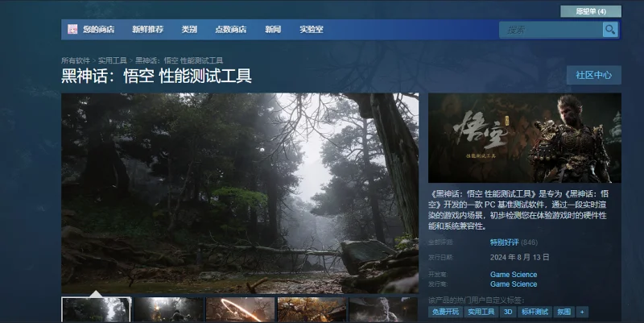Click the search magnifier icon
Image resolution: width=644 pixels, height=323 pixels.
tap(610, 30)
